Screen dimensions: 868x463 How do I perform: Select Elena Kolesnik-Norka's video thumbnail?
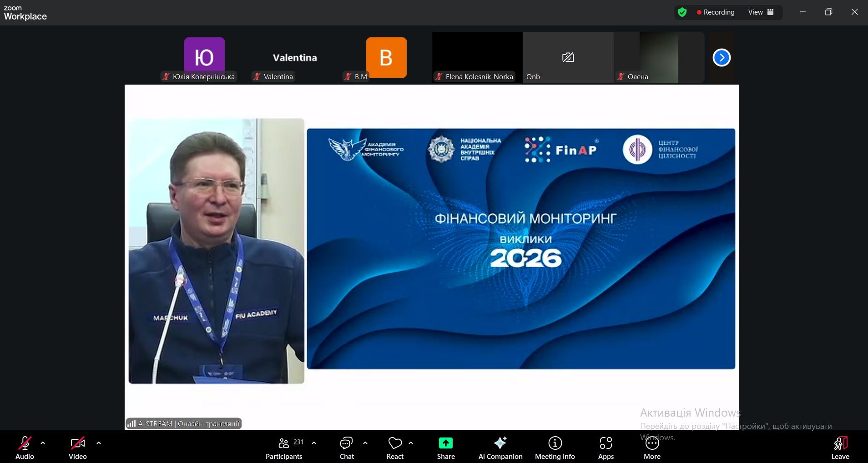477,57
